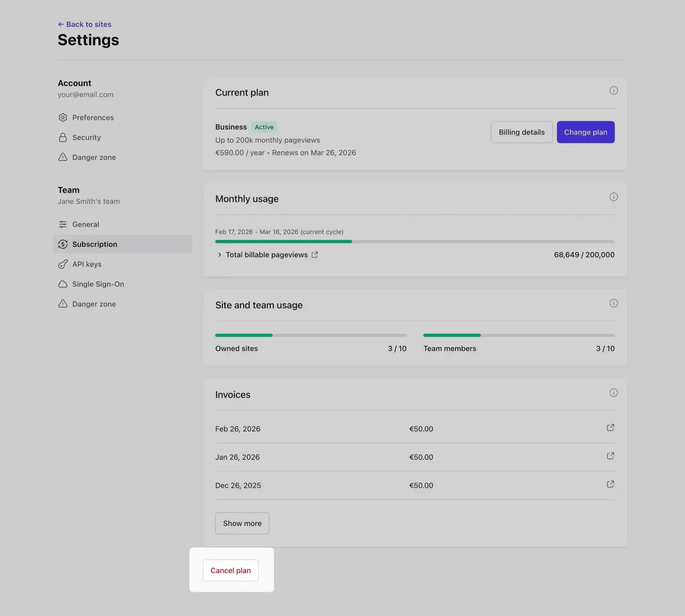
Task: Go to account Preferences
Action: [93, 117]
